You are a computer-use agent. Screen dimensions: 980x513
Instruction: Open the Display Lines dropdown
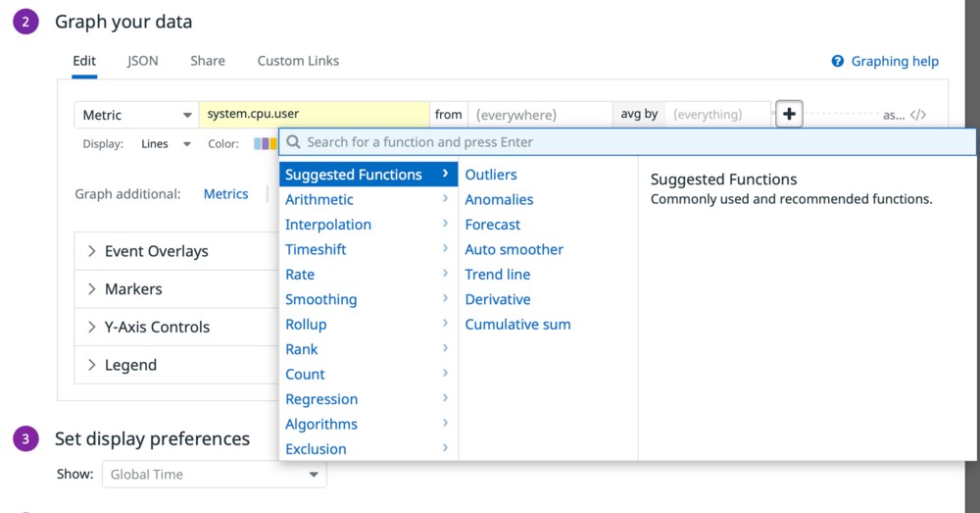click(166, 144)
